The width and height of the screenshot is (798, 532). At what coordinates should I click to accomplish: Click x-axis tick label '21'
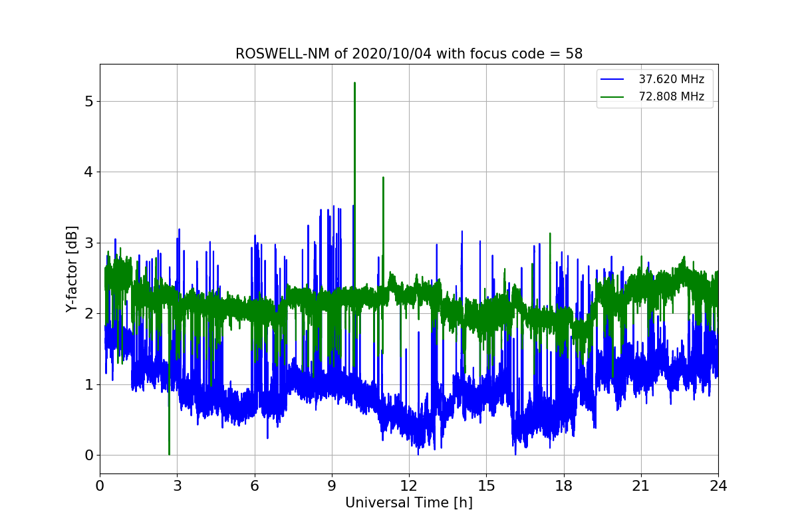(641, 485)
